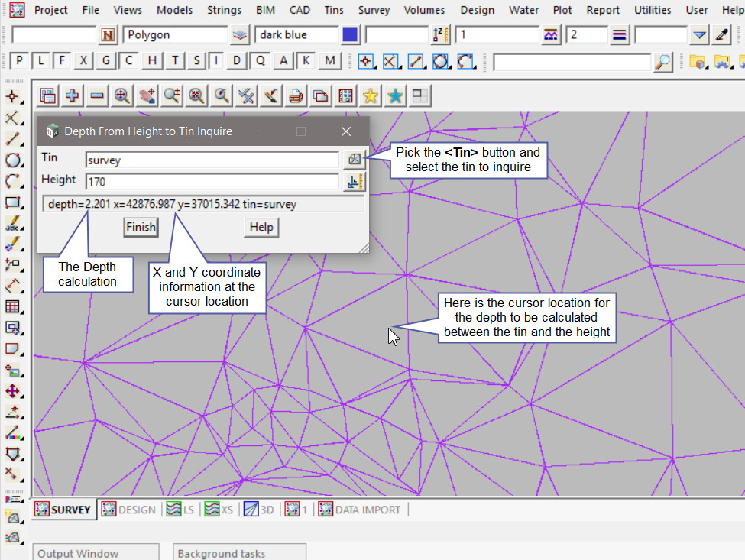The height and width of the screenshot is (560, 745).
Task: Click the printer icon in view toolbar
Action: pyautogui.click(x=296, y=95)
